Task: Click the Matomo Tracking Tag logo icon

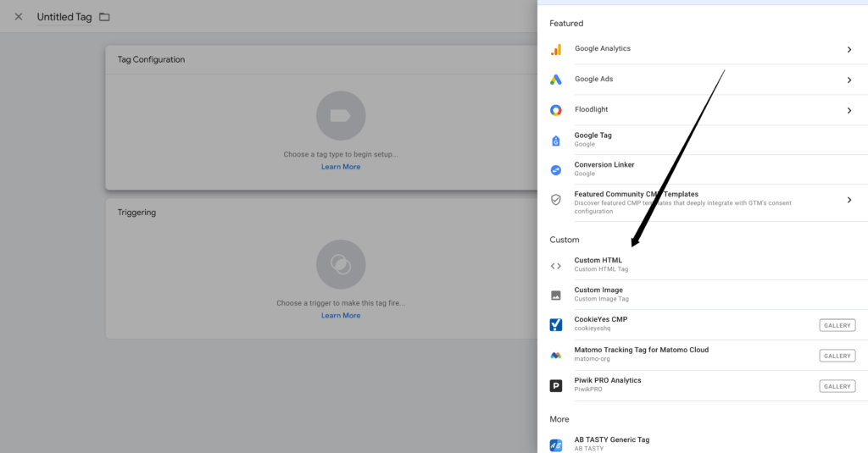Action: click(x=556, y=356)
